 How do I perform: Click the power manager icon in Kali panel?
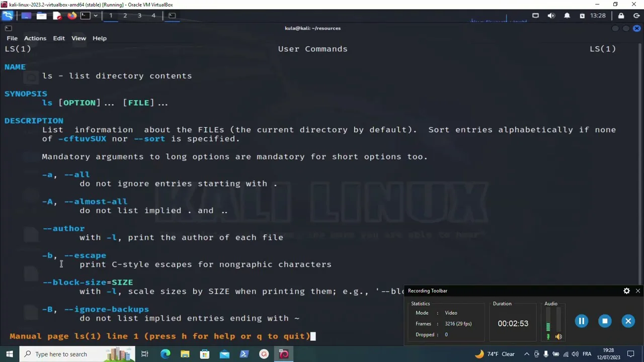tap(582, 16)
